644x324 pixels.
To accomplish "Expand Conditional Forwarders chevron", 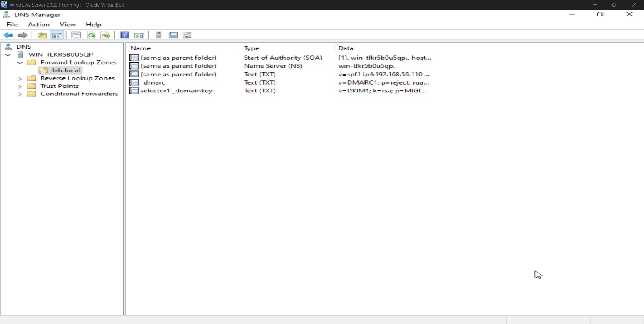I will [x=20, y=94].
